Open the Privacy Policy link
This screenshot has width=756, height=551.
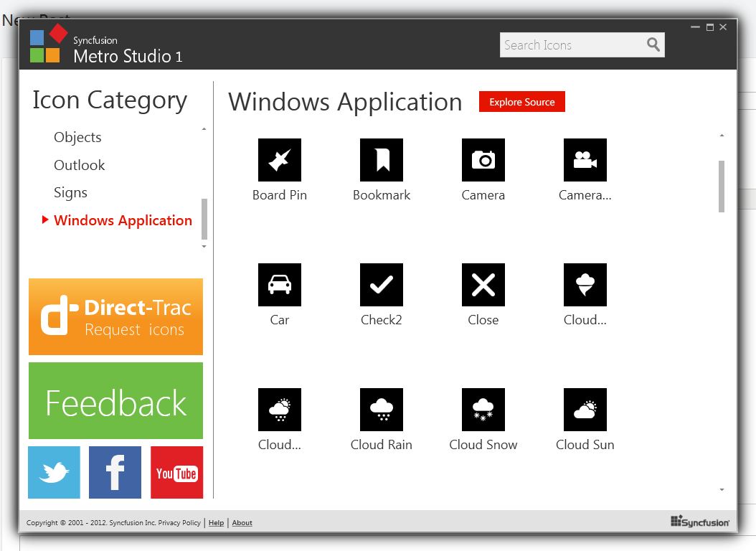point(179,522)
